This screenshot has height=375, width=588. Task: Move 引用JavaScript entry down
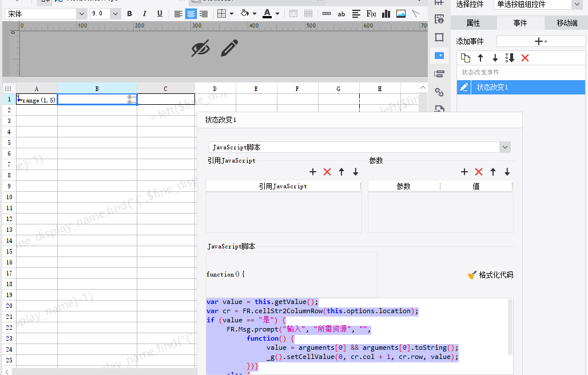coord(356,172)
